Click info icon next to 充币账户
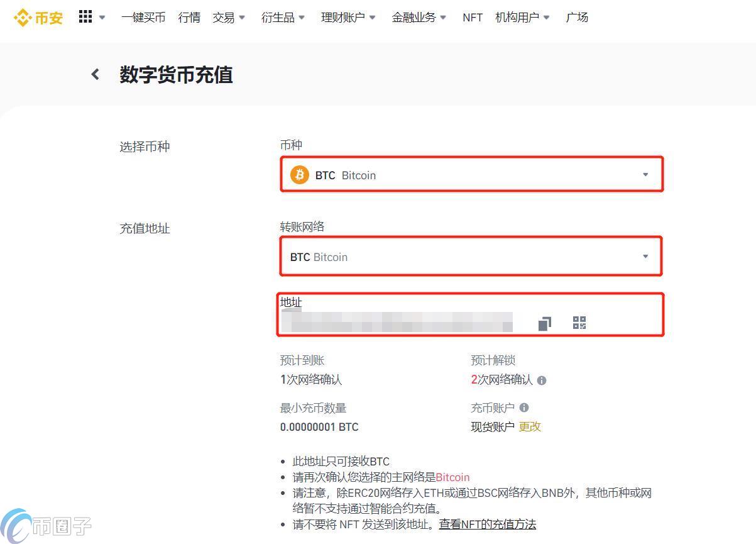Viewport: 756px width, 544px height. [x=524, y=408]
